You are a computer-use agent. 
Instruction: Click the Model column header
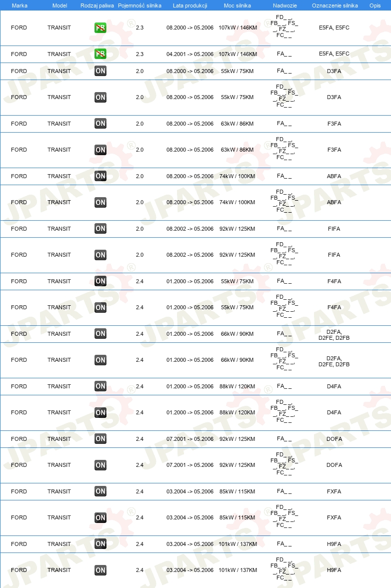pyautogui.click(x=59, y=6)
